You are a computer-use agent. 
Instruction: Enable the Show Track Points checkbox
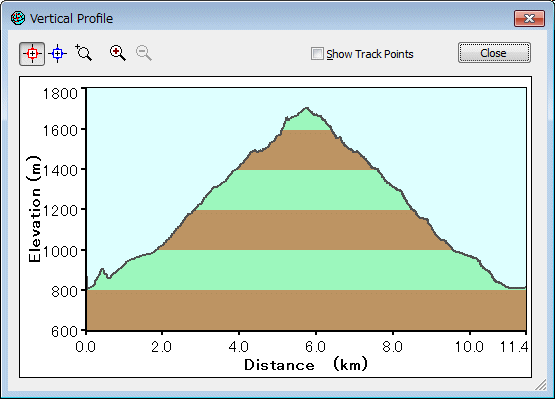[x=317, y=54]
